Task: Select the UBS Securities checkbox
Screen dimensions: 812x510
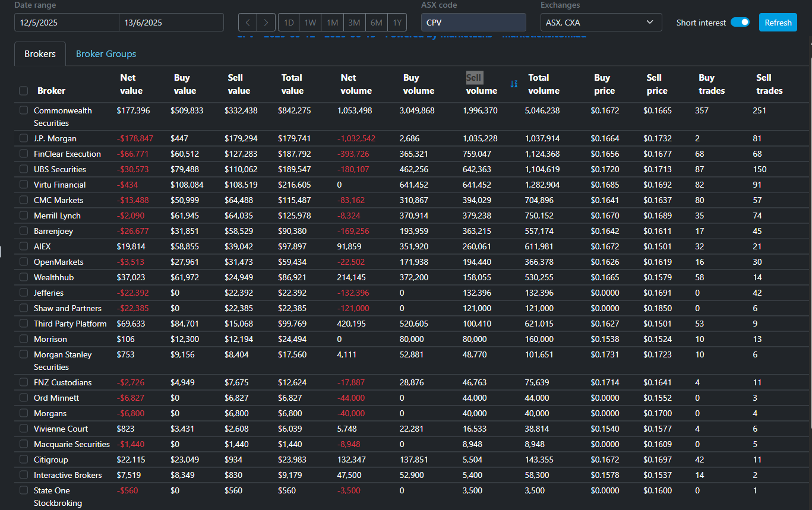Action: click(24, 169)
